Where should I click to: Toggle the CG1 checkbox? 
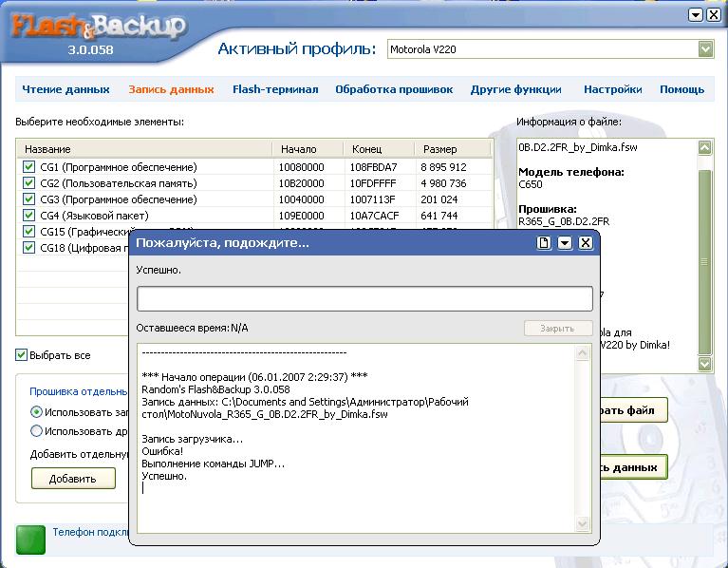point(28,167)
